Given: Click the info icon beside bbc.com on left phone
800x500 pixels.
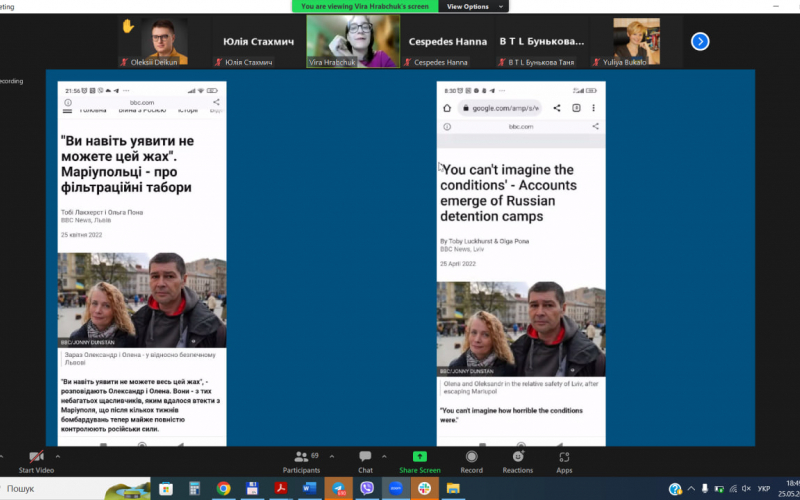Looking at the screenshot, I should click(x=68, y=103).
